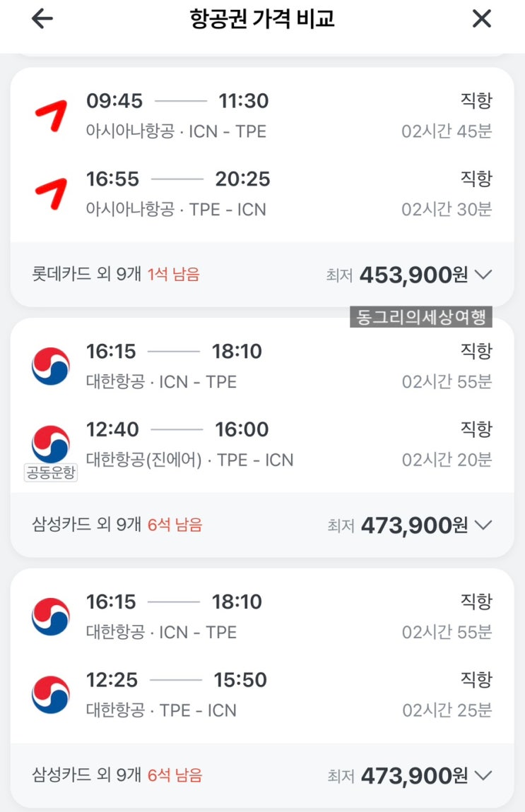Tap Asiana logo on 09:45 flight
Screen dimensions: 525x812
pos(51,115)
